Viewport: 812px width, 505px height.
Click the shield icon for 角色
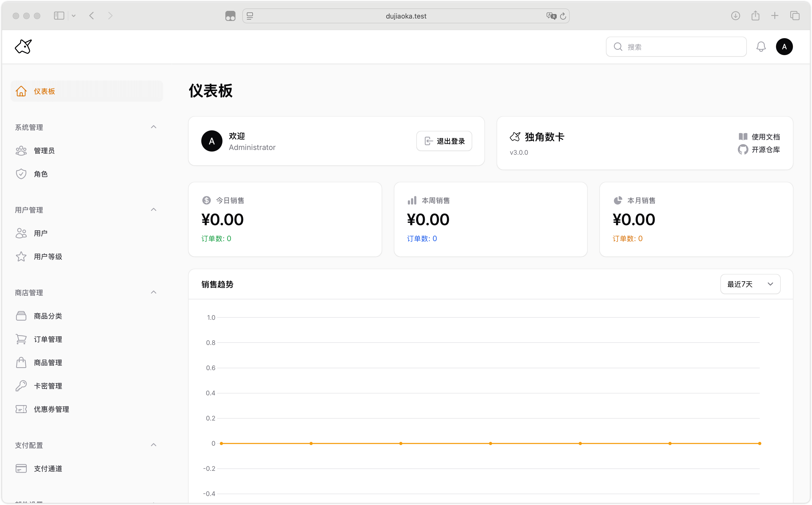coord(21,174)
